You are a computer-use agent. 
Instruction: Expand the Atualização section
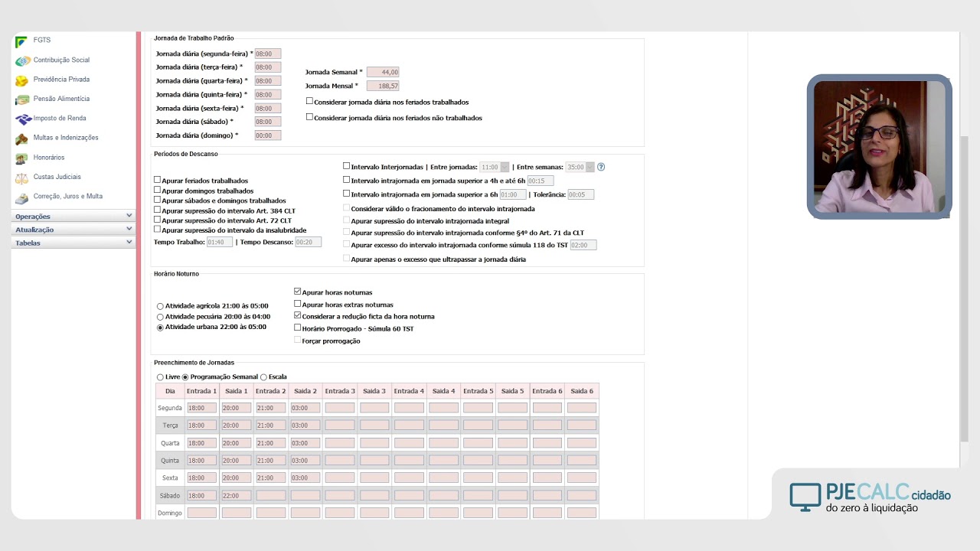point(73,230)
